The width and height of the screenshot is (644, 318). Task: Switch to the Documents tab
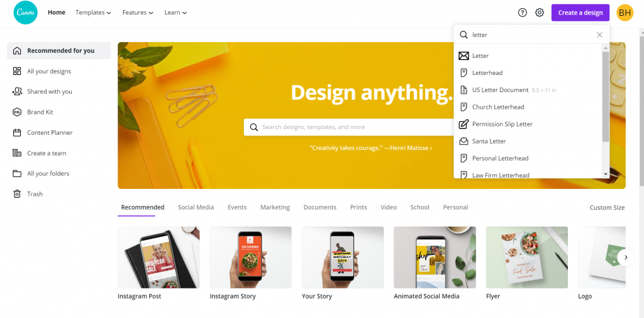coord(320,207)
